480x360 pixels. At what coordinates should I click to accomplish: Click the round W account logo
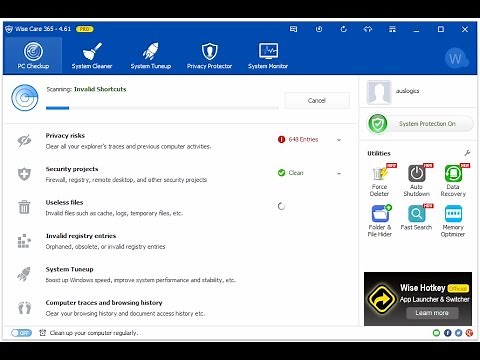456,59
